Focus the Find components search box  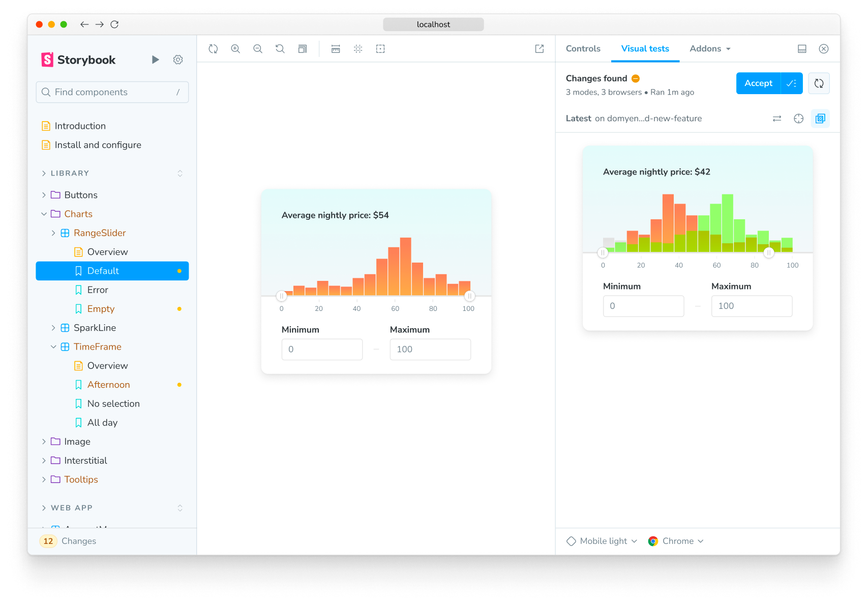(x=112, y=92)
